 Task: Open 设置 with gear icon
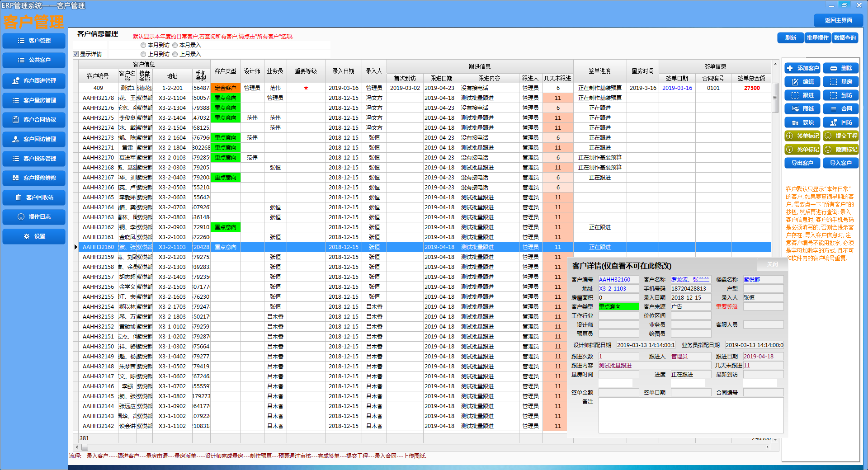[x=34, y=236]
